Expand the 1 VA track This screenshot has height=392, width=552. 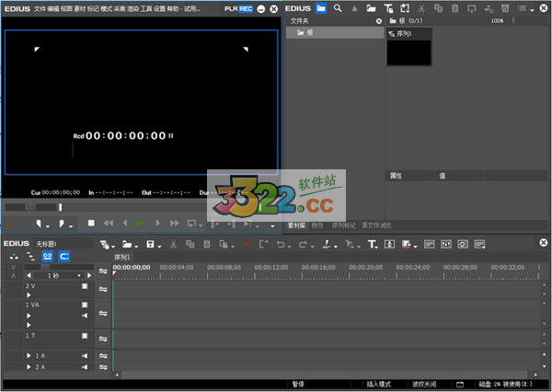click(29, 314)
